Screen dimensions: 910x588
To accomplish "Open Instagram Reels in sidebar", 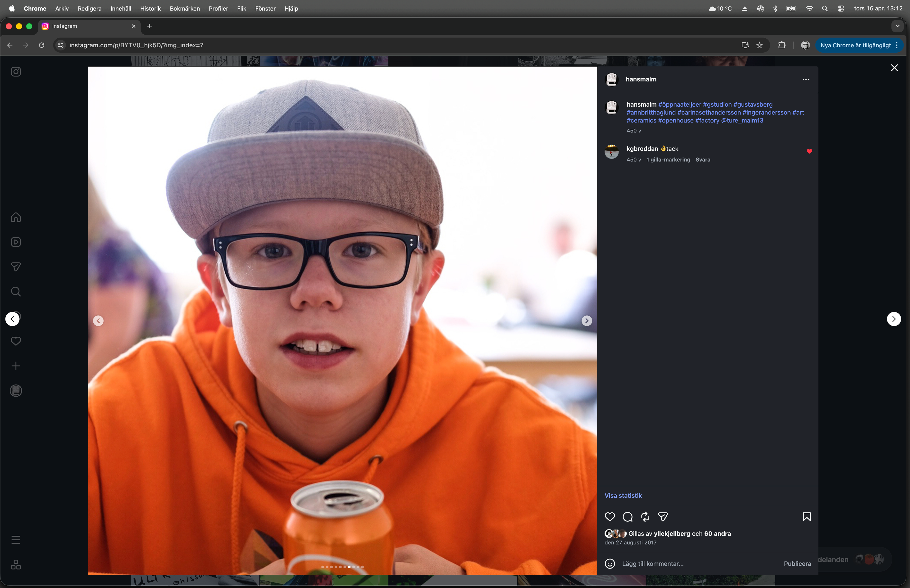I will pos(16,242).
